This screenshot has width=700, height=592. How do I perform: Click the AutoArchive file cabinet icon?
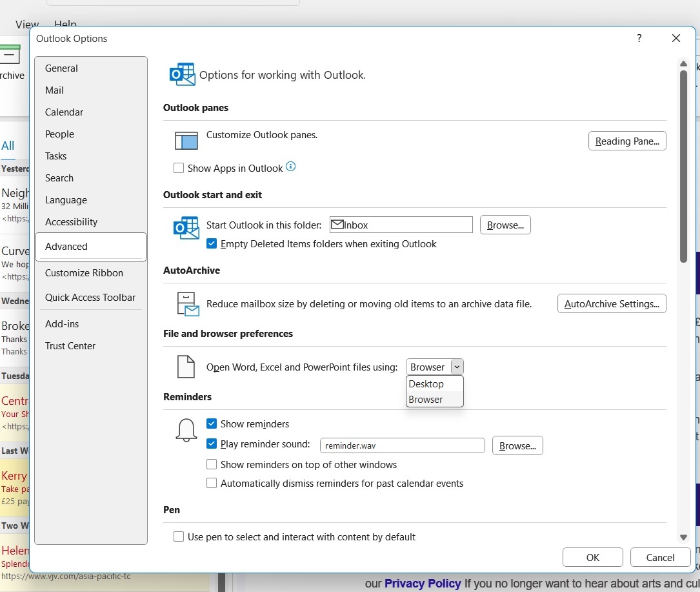point(188,304)
